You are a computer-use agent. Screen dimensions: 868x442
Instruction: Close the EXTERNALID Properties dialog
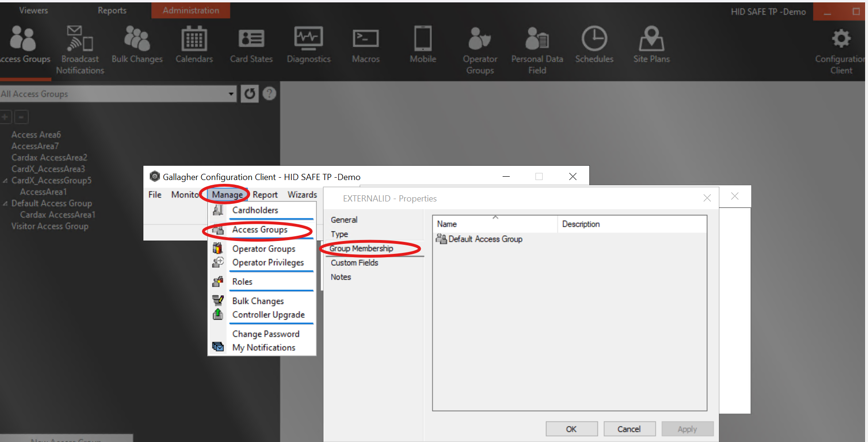[x=707, y=198]
